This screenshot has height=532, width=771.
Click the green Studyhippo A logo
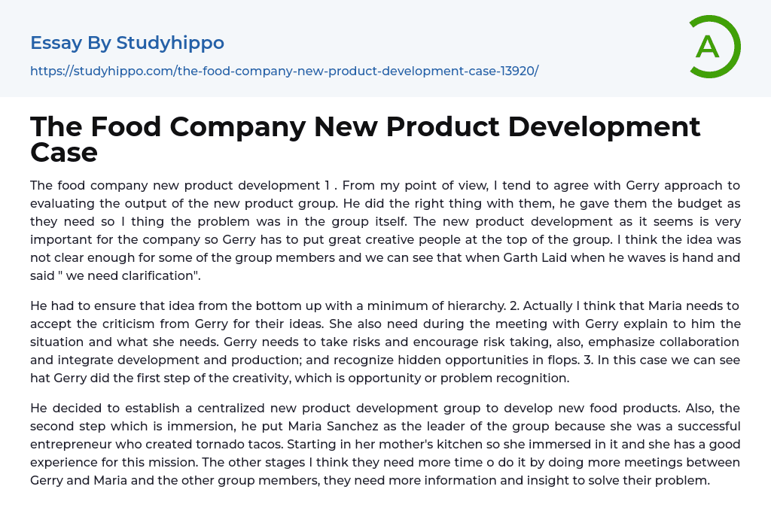(714, 47)
